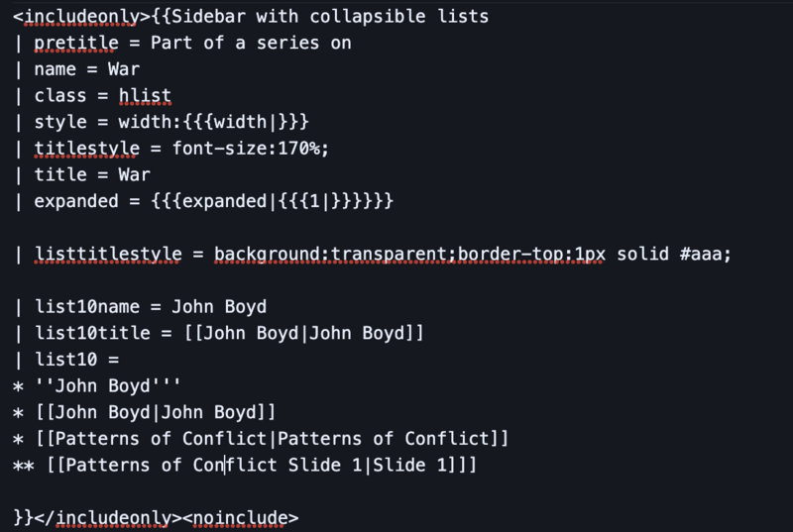Click the Slide 1 label in last bullet

click(x=409, y=465)
